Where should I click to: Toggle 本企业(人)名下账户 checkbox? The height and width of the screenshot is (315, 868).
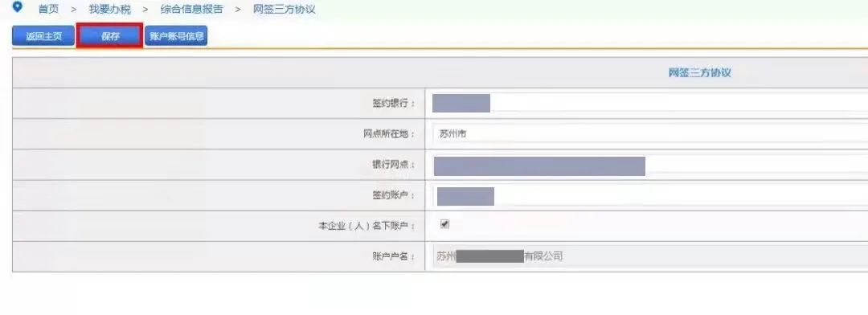(x=444, y=224)
